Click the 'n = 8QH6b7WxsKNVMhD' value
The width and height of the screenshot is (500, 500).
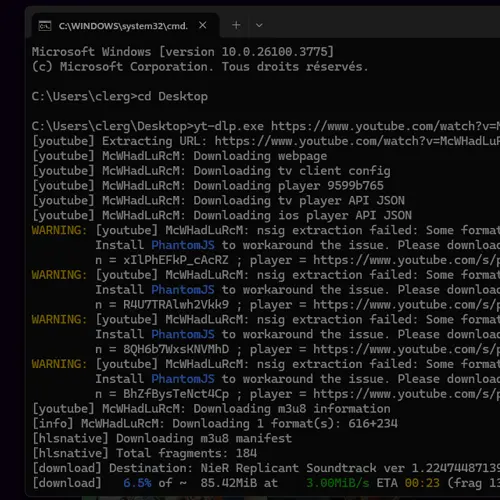pyautogui.click(x=162, y=349)
